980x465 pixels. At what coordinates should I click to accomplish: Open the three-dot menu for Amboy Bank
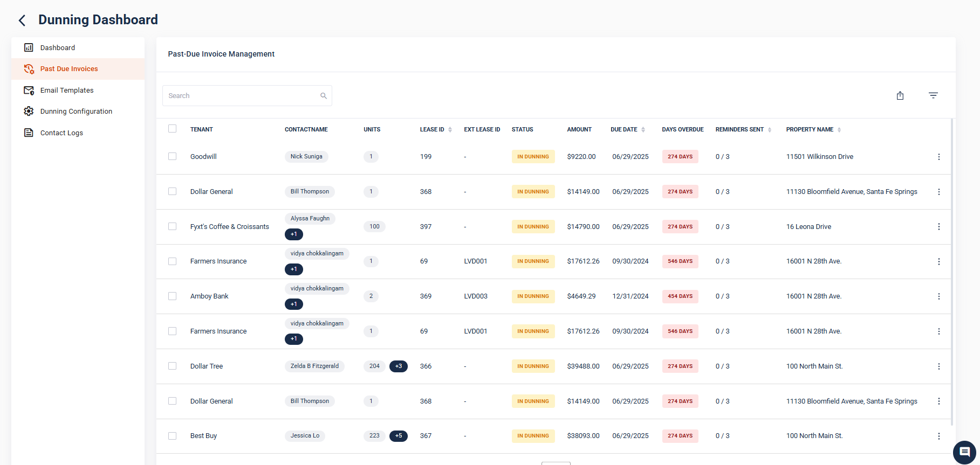pyautogui.click(x=938, y=296)
